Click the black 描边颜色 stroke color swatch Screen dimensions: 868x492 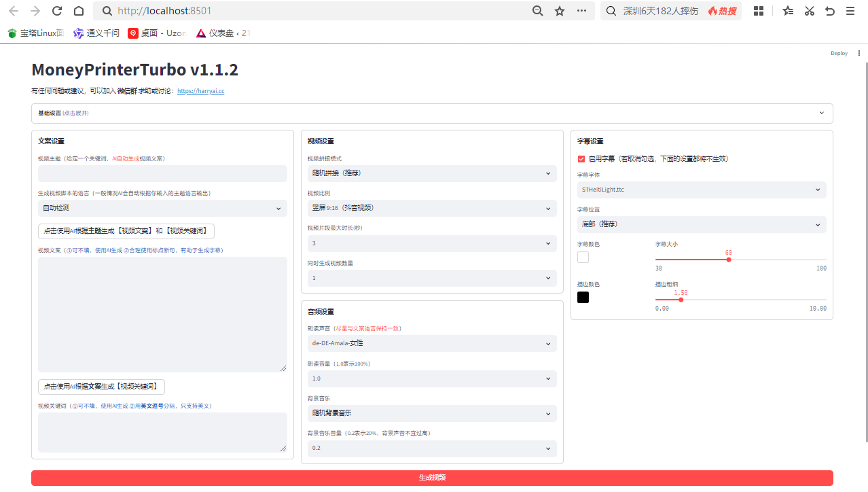(583, 298)
